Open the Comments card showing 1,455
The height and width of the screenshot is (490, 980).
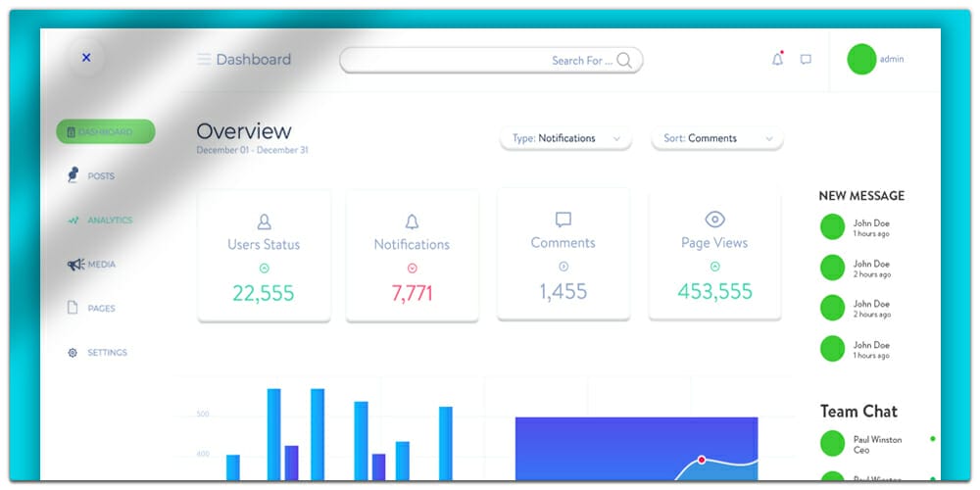click(x=563, y=254)
